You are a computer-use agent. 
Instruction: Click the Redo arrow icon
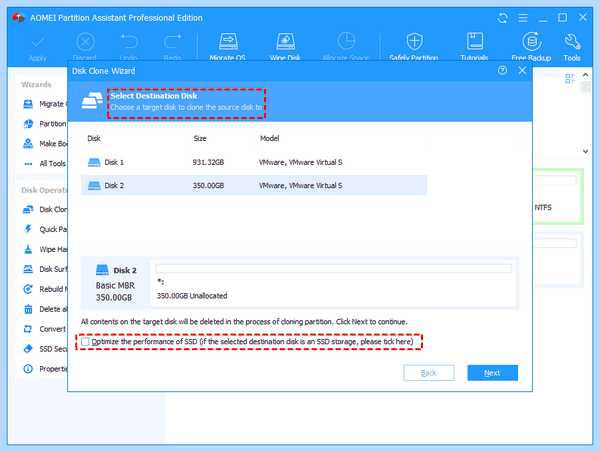click(x=173, y=41)
